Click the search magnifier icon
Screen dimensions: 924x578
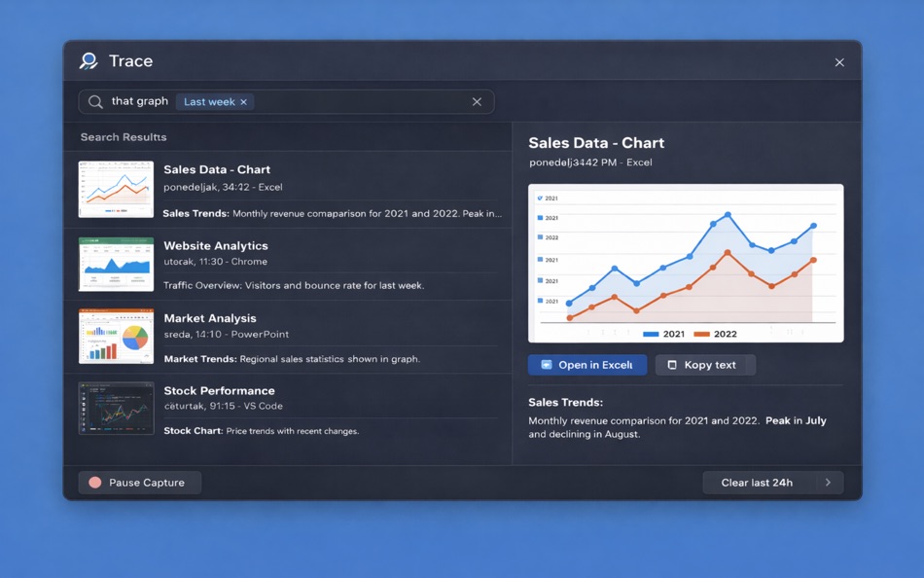tap(95, 101)
